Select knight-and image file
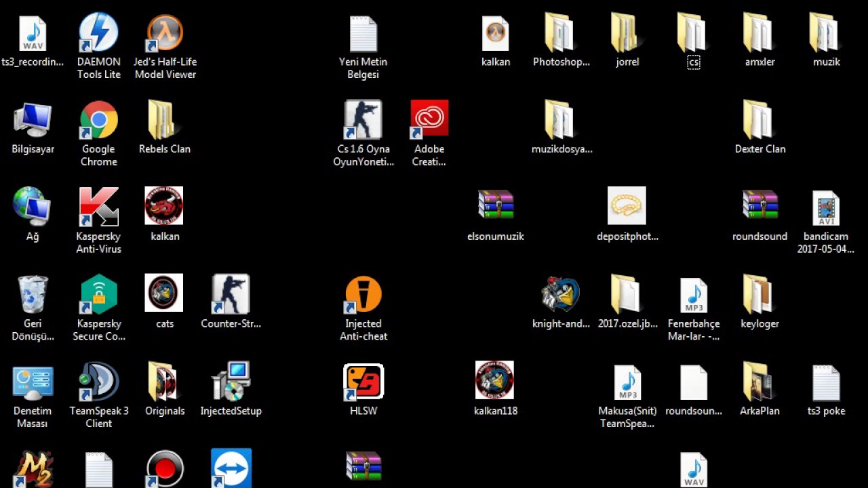 (x=560, y=294)
